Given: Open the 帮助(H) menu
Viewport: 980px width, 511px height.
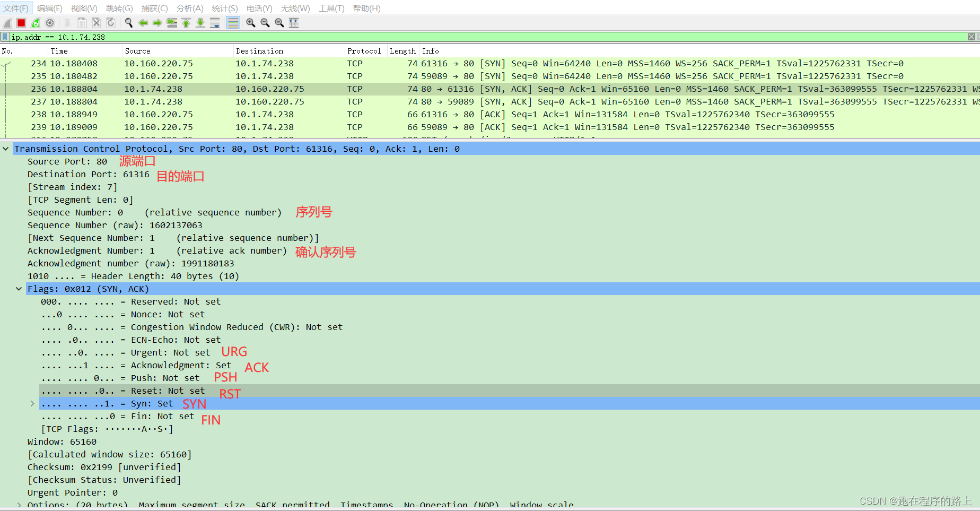Looking at the screenshot, I should [x=367, y=8].
